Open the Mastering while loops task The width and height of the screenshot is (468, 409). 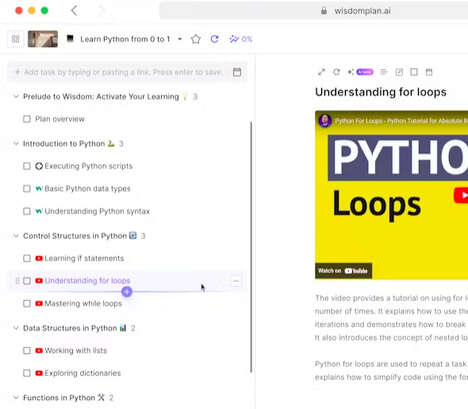[x=83, y=303]
